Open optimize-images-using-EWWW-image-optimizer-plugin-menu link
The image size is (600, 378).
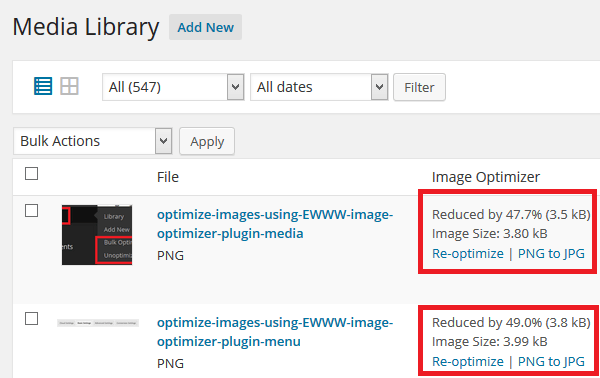pos(275,332)
